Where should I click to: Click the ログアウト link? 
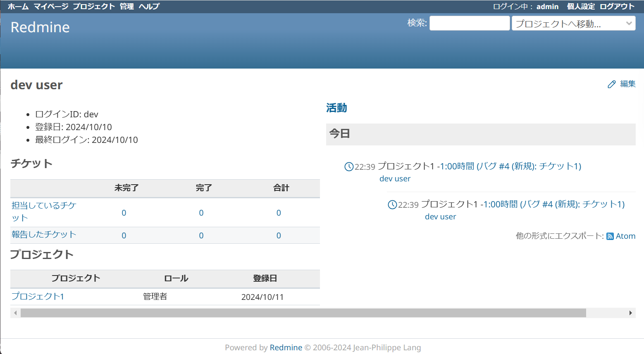(617, 6)
